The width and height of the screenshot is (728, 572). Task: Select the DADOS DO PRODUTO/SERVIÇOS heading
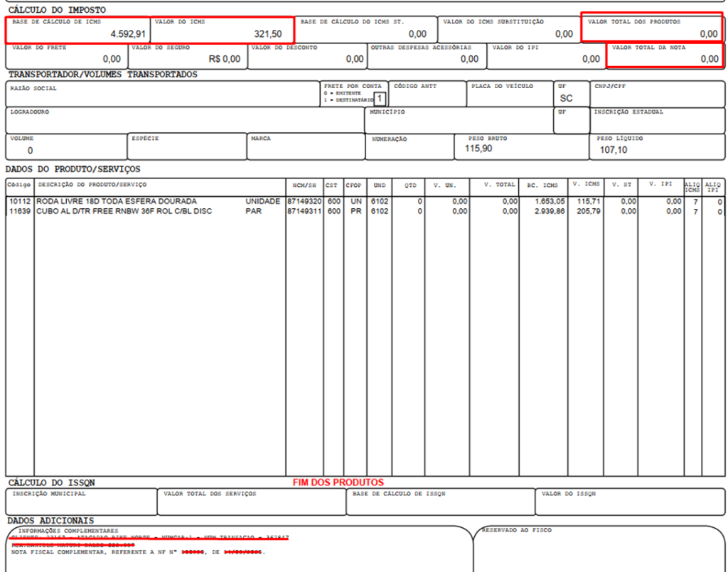click(73, 169)
